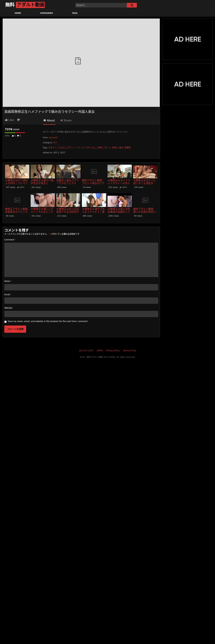Viewport: 215px width, 644px height.
Task: Click the red コメントを送信 submit button
Action: tap(15, 329)
